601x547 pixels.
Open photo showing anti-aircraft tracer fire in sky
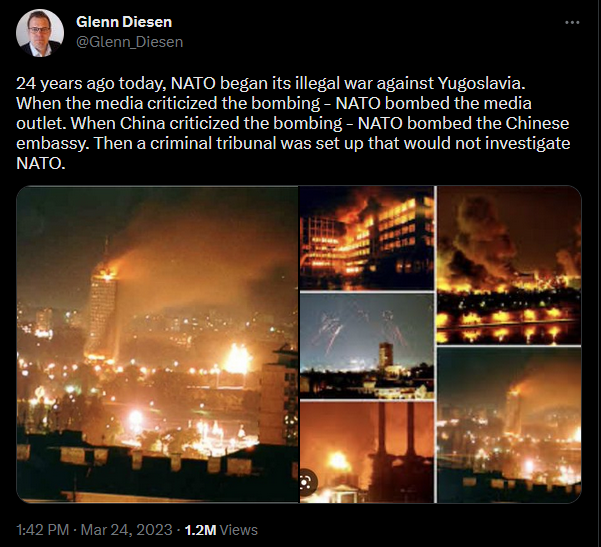click(x=367, y=346)
